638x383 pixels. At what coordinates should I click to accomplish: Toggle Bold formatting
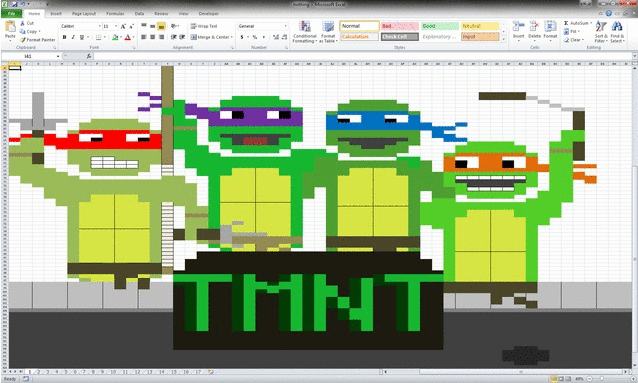[64, 37]
